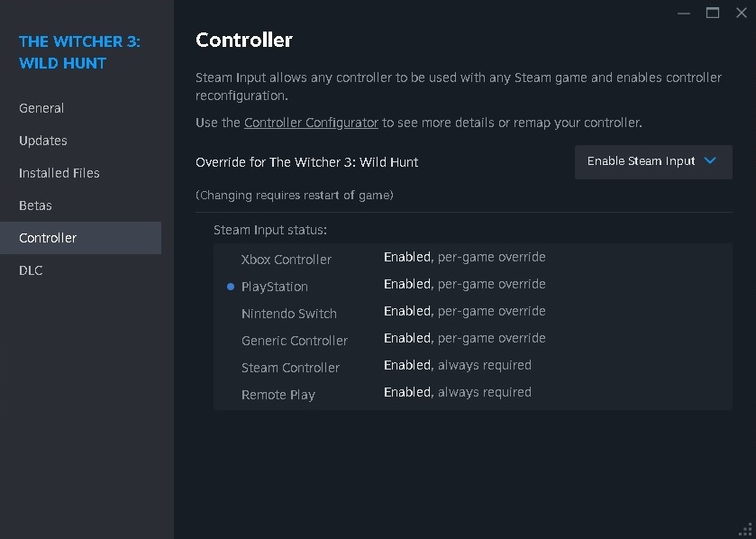Open the General settings tab

41,108
